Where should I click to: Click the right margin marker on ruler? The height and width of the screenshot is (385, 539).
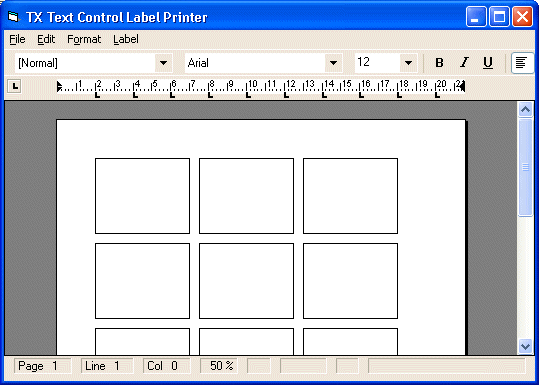click(462, 87)
